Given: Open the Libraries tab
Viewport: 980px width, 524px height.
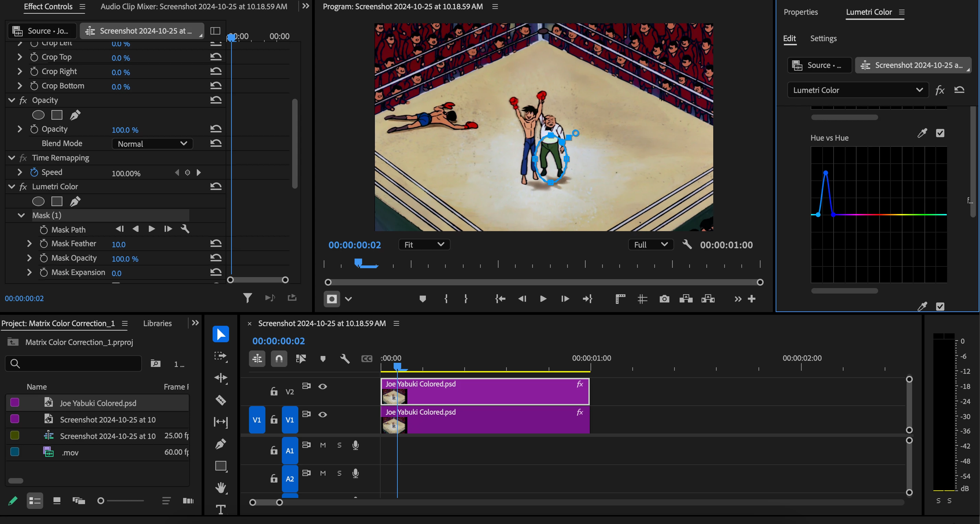Looking at the screenshot, I should point(157,323).
